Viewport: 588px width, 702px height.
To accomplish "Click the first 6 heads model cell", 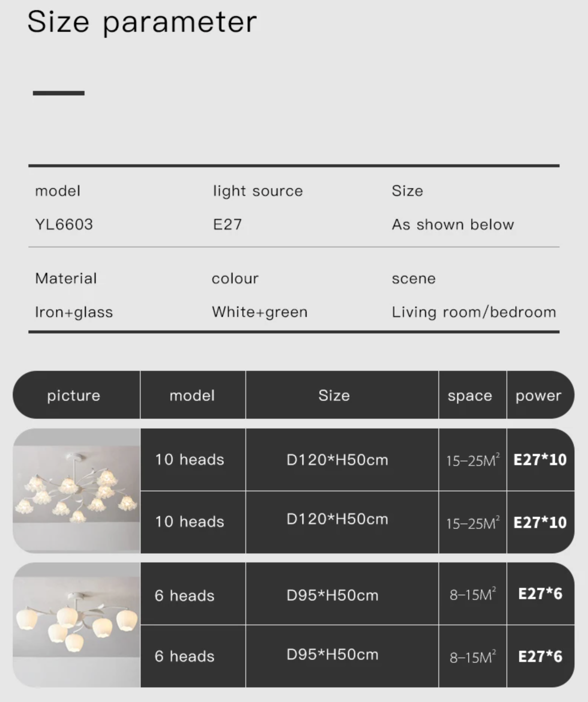I will click(x=185, y=596).
